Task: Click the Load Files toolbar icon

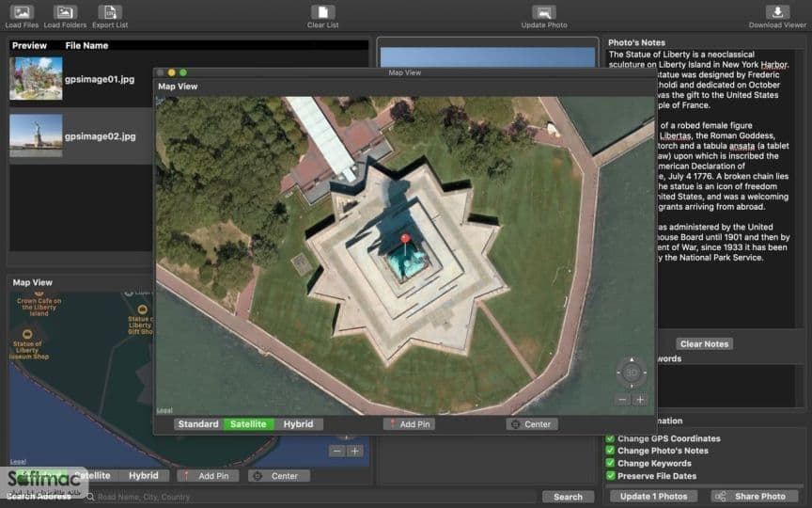Action: (22, 12)
